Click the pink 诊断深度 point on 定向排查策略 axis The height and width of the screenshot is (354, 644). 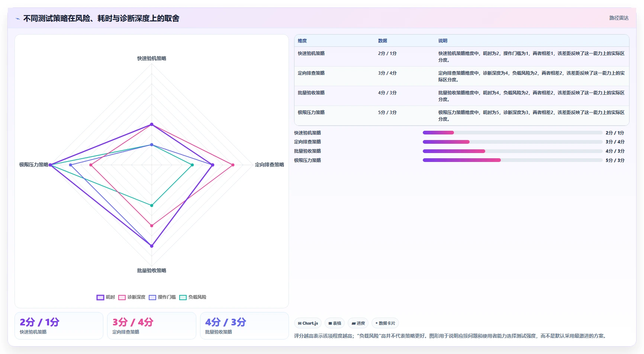point(233,165)
